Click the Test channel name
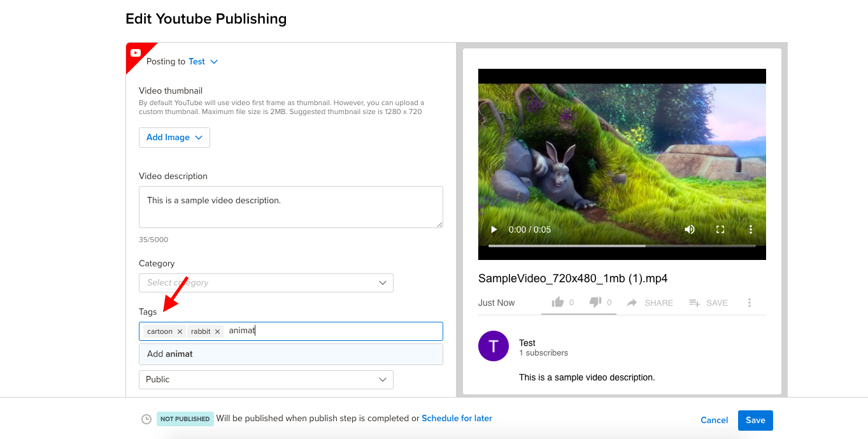 click(x=527, y=343)
